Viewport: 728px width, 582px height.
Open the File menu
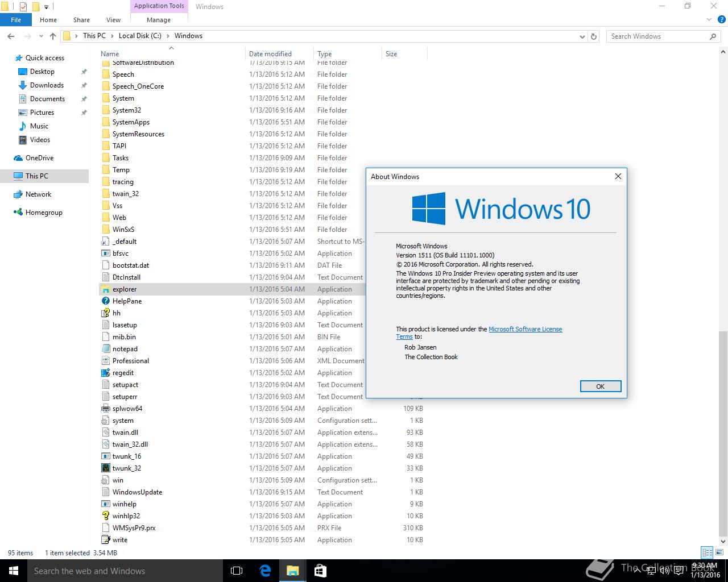pyautogui.click(x=16, y=20)
